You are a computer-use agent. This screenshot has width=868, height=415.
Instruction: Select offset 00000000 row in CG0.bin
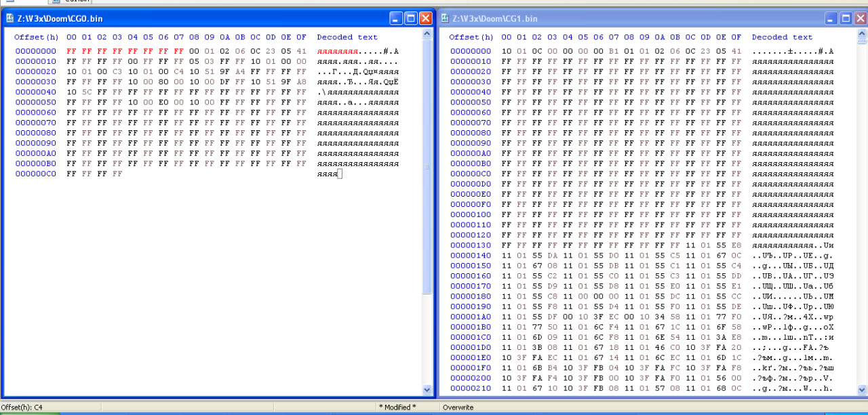coord(36,51)
